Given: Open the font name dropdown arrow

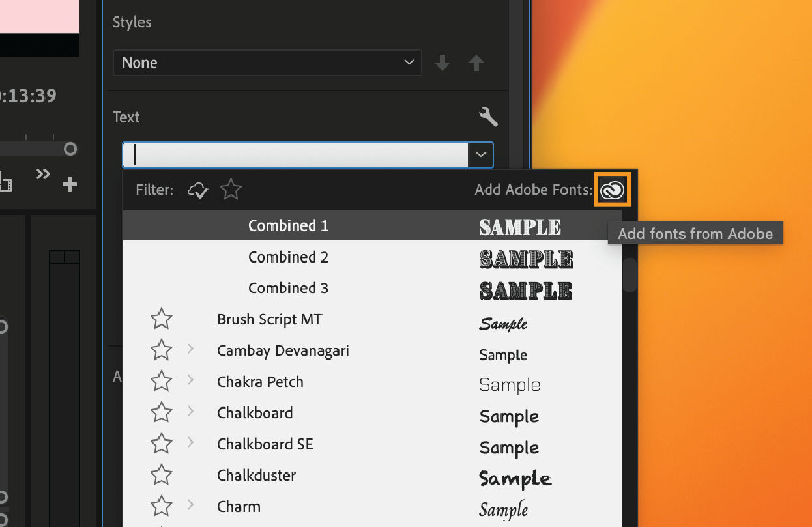Looking at the screenshot, I should pyautogui.click(x=481, y=155).
